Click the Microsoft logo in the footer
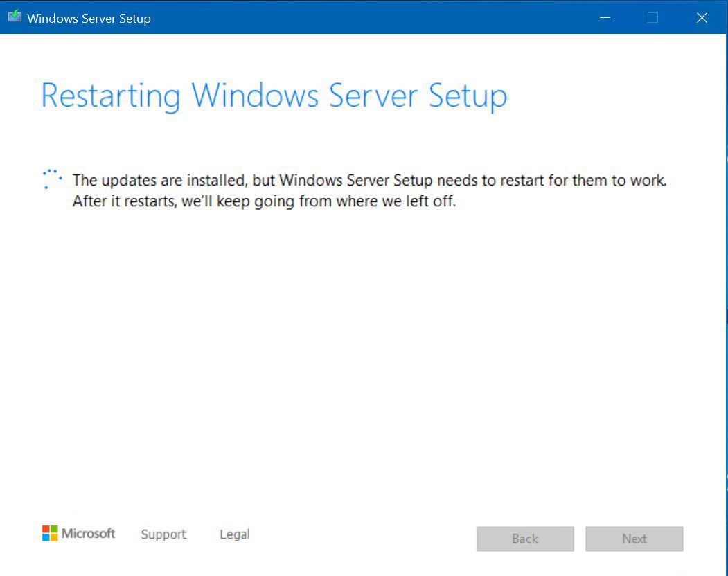 pos(78,533)
